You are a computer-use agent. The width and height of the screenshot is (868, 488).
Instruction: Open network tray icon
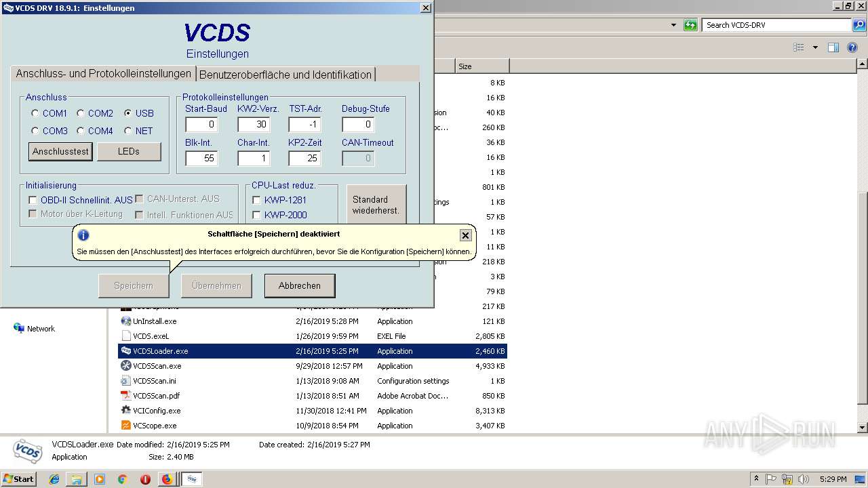[787, 479]
